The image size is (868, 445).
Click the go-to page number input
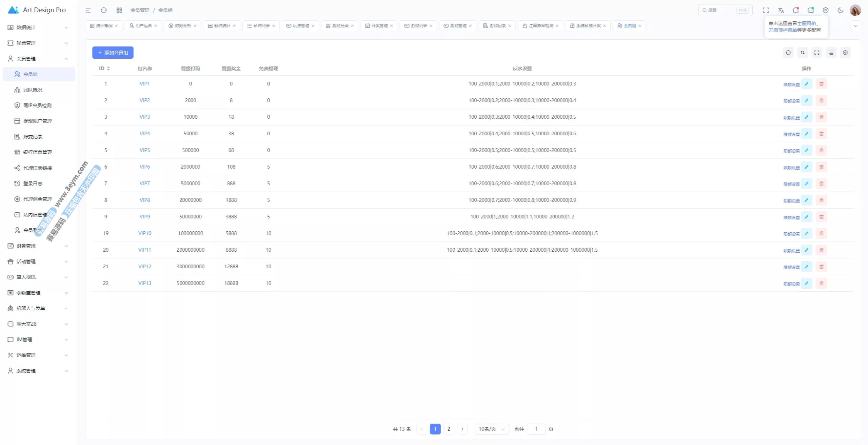coord(536,429)
